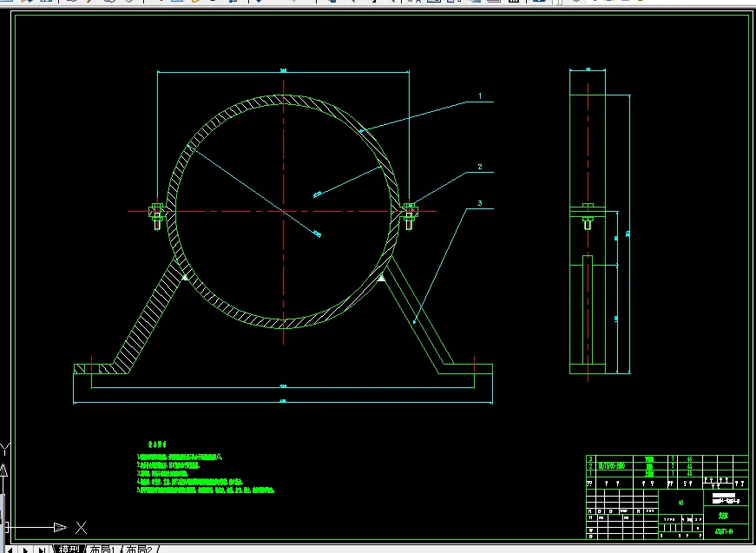Select the large center "45" title block cell
The image size is (756, 553).
(x=680, y=503)
